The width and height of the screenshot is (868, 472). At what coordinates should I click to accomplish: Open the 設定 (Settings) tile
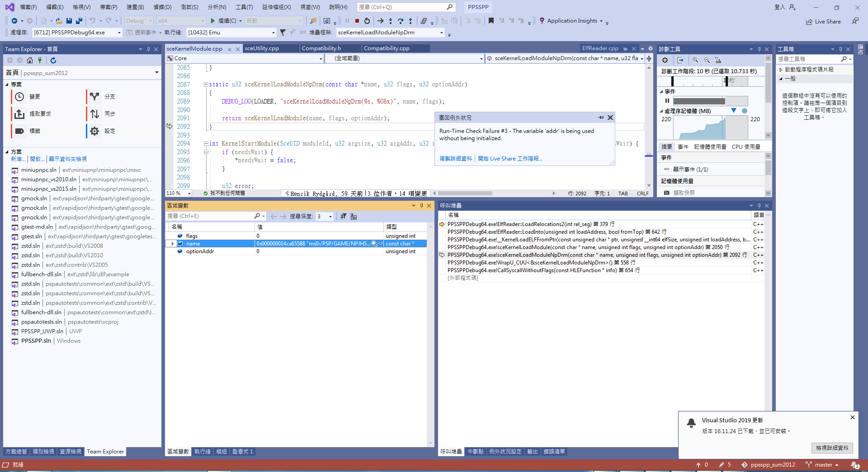(x=122, y=131)
